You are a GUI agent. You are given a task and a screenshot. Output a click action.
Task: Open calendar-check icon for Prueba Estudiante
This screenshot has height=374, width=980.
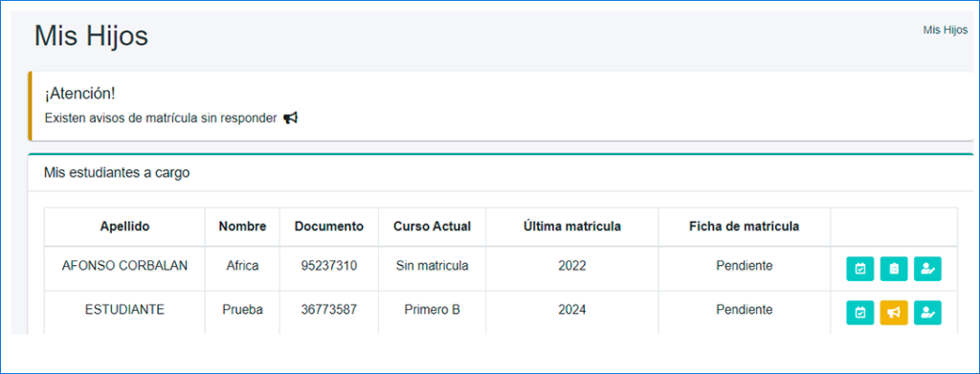point(860,313)
